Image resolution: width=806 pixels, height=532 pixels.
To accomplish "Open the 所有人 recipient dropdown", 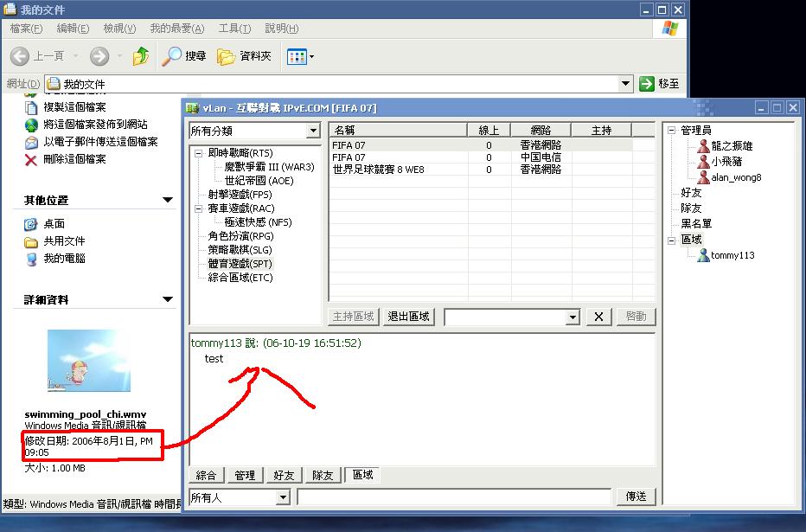I will [282, 497].
